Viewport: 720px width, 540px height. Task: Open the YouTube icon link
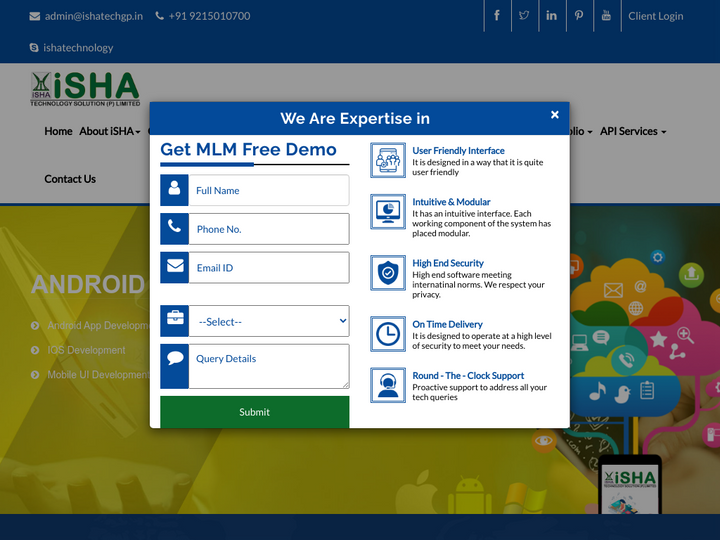pos(606,16)
